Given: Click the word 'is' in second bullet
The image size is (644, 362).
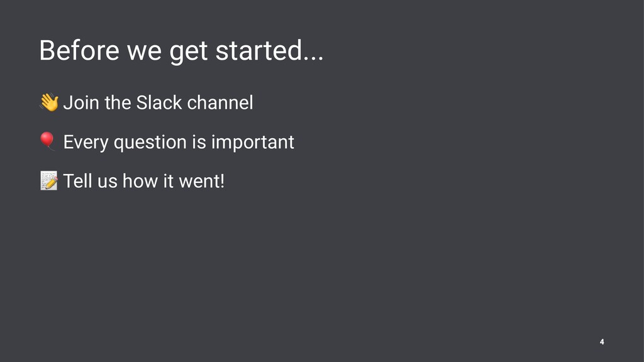Looking at the screenshot, I should pyautogui.click(x=199, y=143).
